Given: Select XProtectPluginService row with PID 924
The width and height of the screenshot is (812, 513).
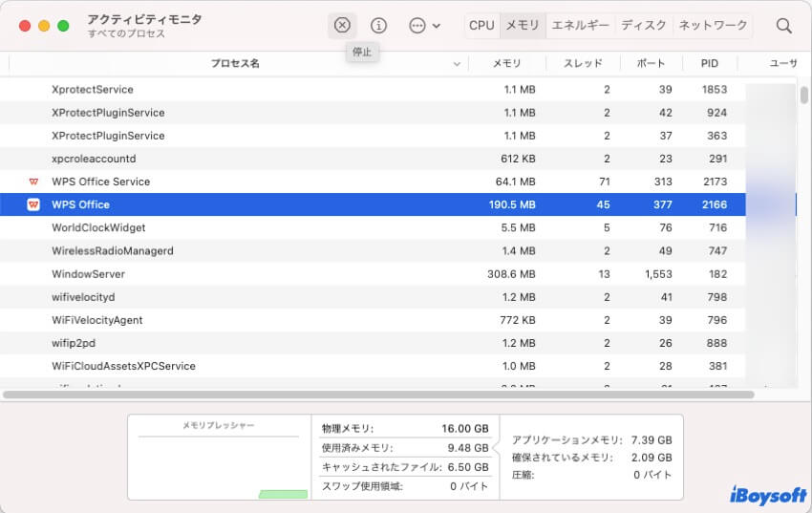Looking at the screenshot, I should [x=373, y=113].
